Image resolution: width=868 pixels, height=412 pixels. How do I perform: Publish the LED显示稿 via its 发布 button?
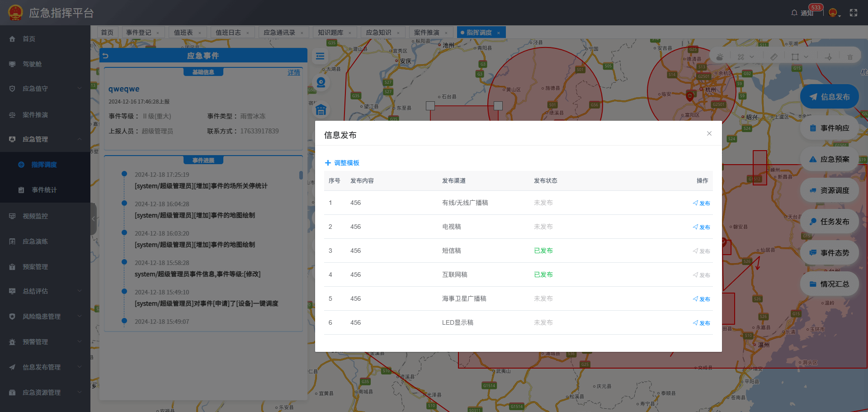click(701, 323)
